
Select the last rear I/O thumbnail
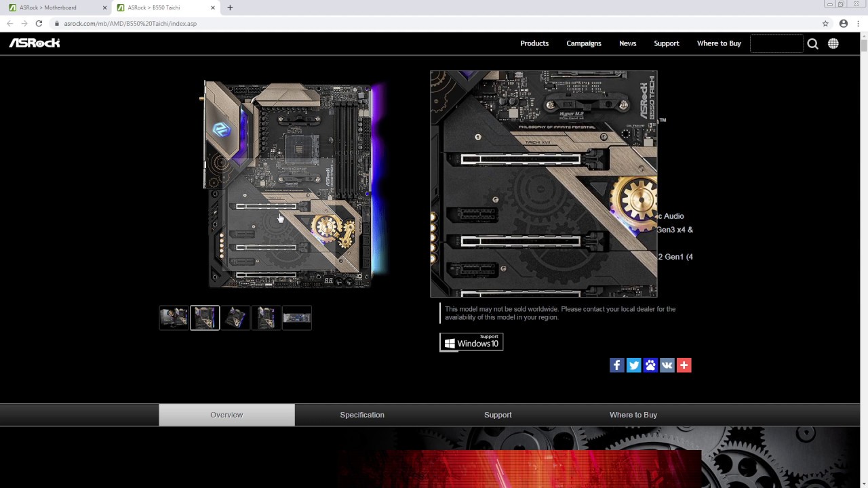click(297, 318)
